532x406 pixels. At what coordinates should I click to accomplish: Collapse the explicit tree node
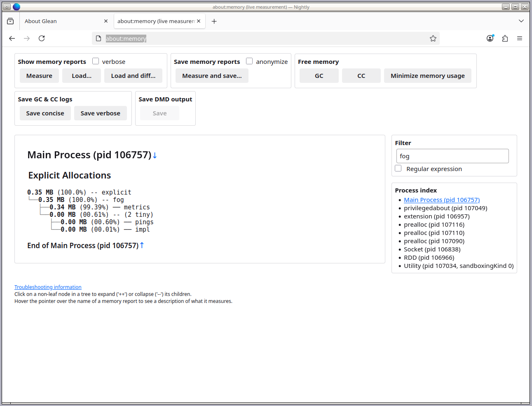pos(116,192)
